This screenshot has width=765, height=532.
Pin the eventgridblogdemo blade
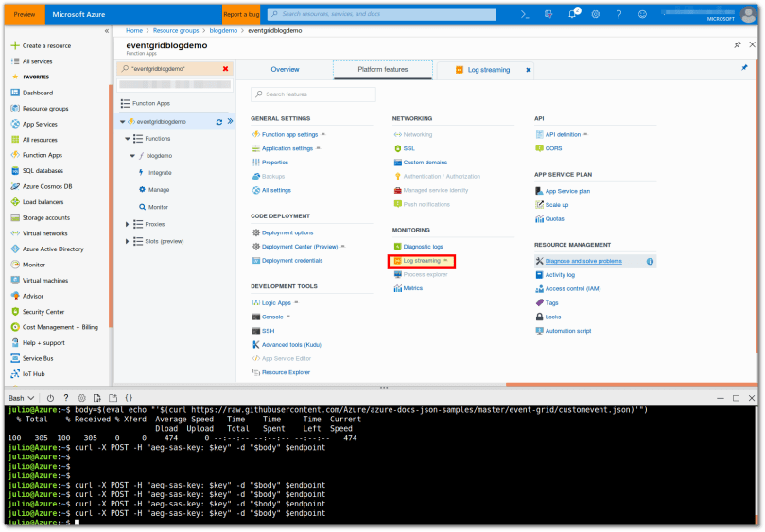737,44
